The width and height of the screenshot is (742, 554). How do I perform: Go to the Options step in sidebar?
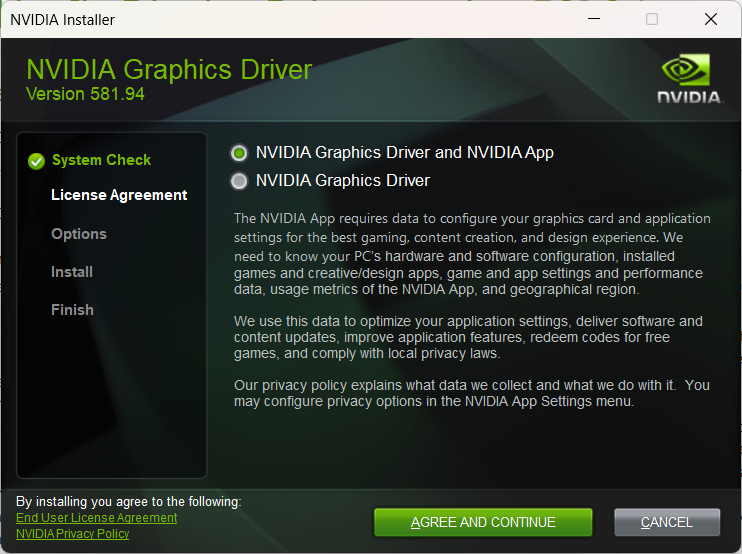click(79, 234)
